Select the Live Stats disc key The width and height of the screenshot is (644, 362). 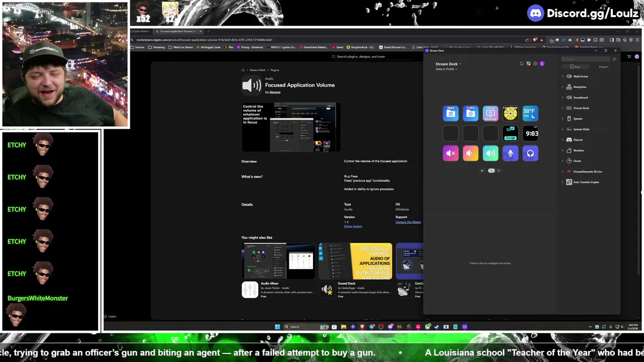pyautogui.click(x=510, y=114)
